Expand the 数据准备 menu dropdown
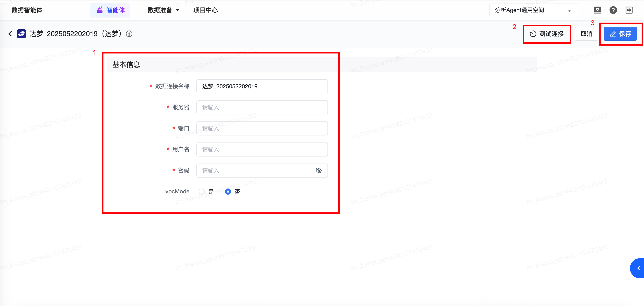This screenshot has width=644, height=306. [x=164, y=10]
